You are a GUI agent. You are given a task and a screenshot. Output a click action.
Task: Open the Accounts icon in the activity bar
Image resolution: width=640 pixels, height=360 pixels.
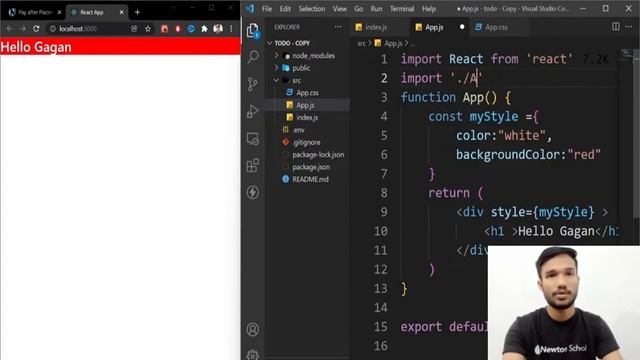[x=253, y=329]
